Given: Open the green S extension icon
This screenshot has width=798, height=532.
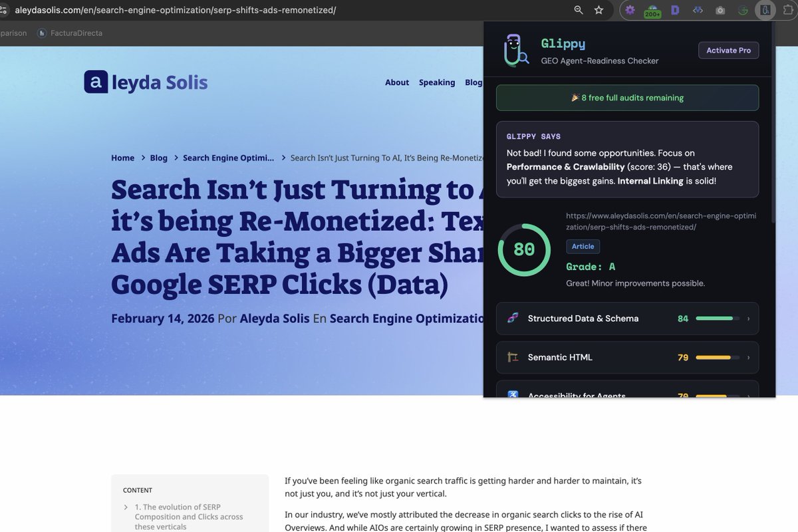Looking at the screenshot, I should pyautogui.click(x=743, y=11).
